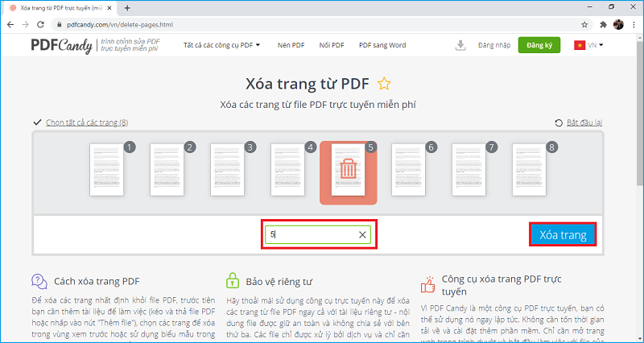Viewport: 644px width, 343px height.
Task: Click the blue Xóa trang button
Action: pyautogui.click(x=563, y=235)
